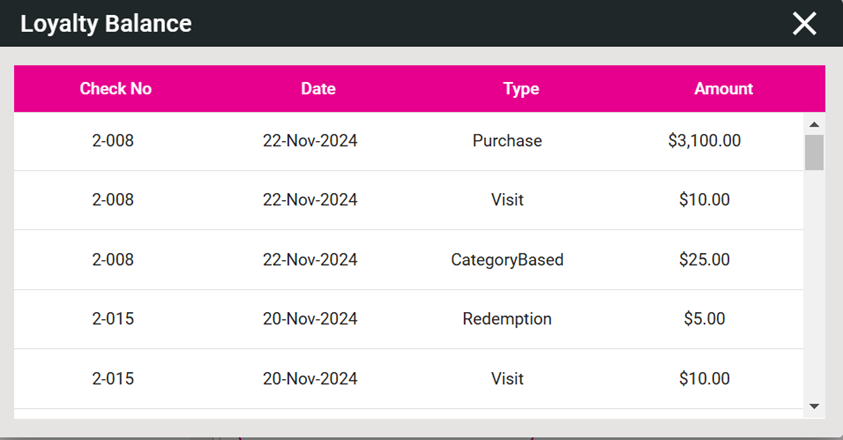Click the 2-015 check number for Redemption
Viewport: 843px width, 440px height.
[x=113, y=319]
